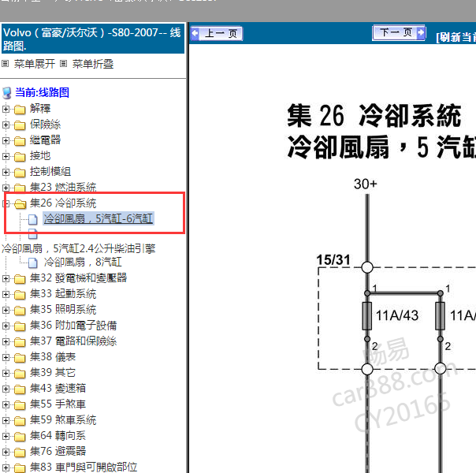Screen dimensions: 476x473
Task: Click the 下一页 next page button
Action: click(399, 32)
